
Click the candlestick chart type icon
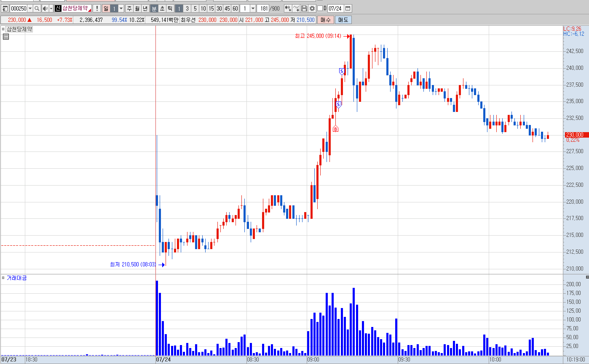(288, 8)
